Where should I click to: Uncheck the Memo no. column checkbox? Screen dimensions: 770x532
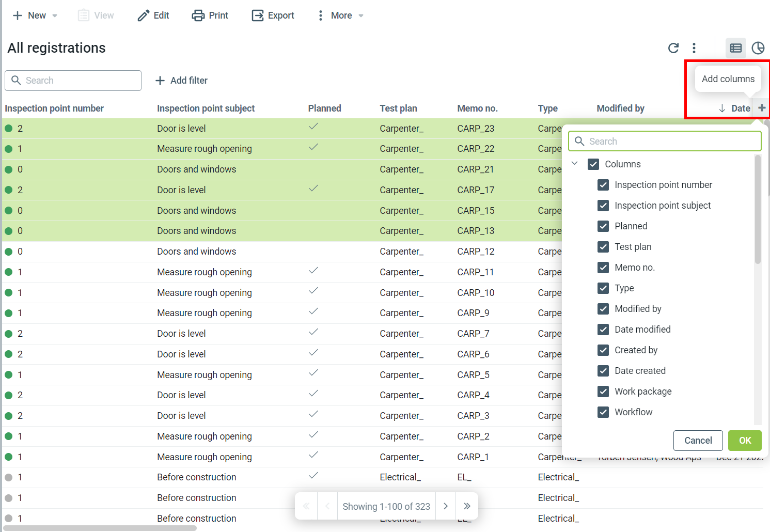[x=603, y=268]
